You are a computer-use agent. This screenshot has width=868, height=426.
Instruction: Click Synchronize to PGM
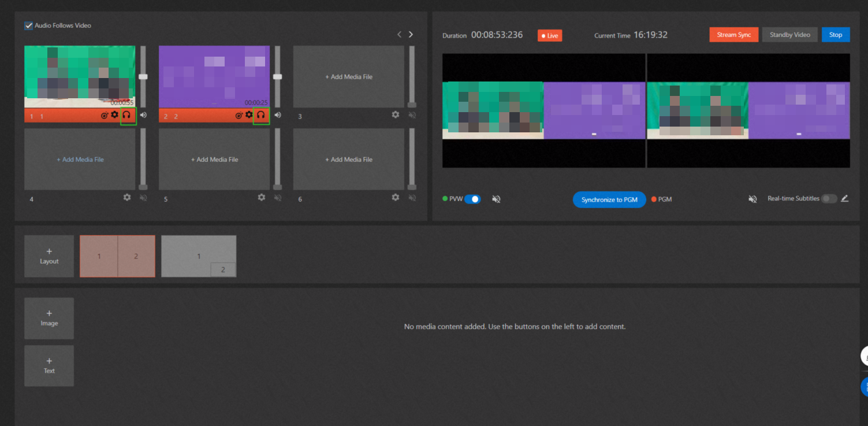click(609, 199)
